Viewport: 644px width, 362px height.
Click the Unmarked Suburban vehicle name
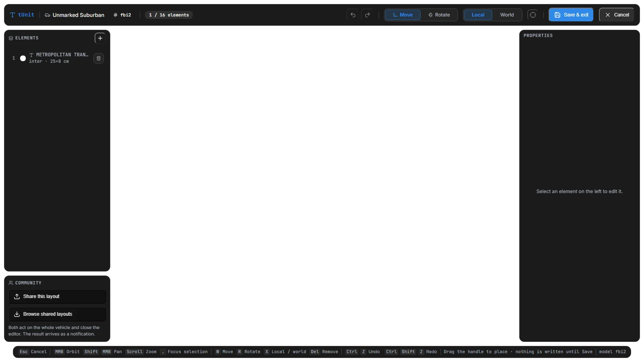pos(74,15)
